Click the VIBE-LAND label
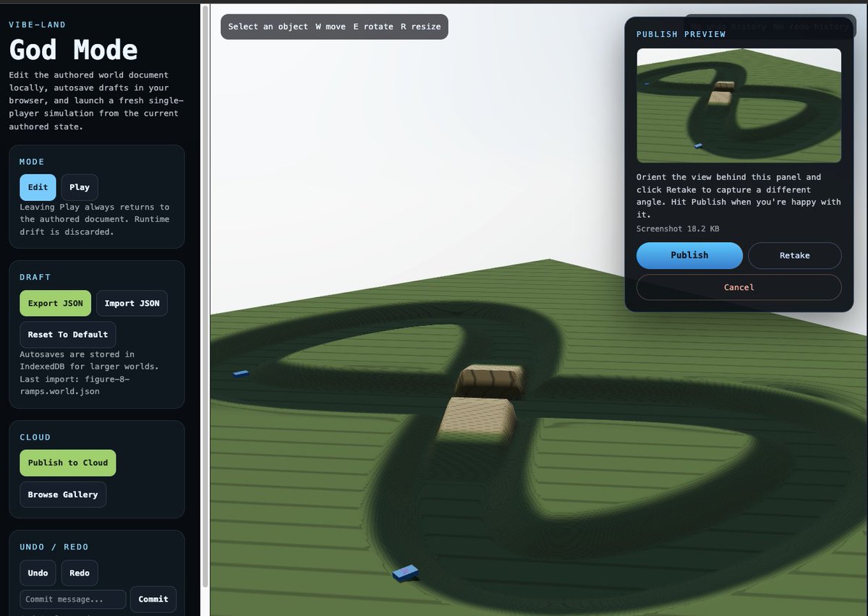The width and height of the screenshot is (868, 616). point(38,25)
